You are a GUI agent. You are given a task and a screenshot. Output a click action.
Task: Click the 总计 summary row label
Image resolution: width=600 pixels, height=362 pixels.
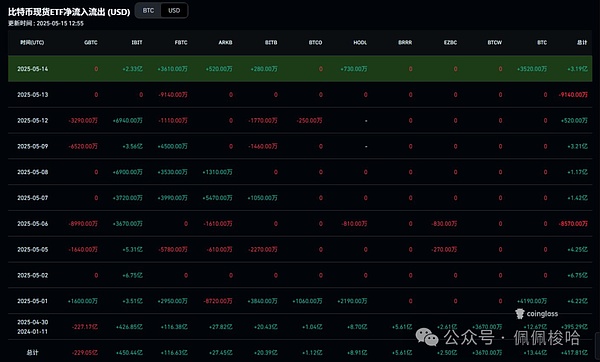[x=33, y=352]
